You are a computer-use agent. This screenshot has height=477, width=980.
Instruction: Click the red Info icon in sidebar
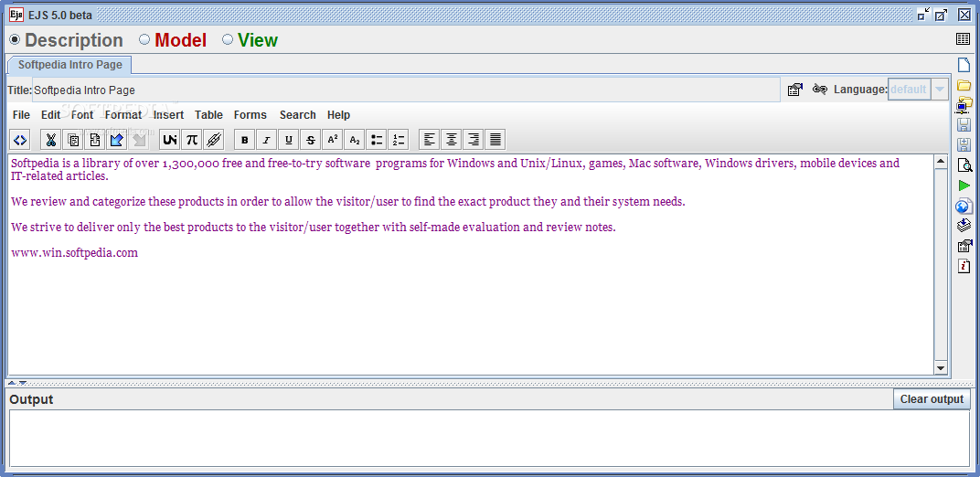pos(964,266)
